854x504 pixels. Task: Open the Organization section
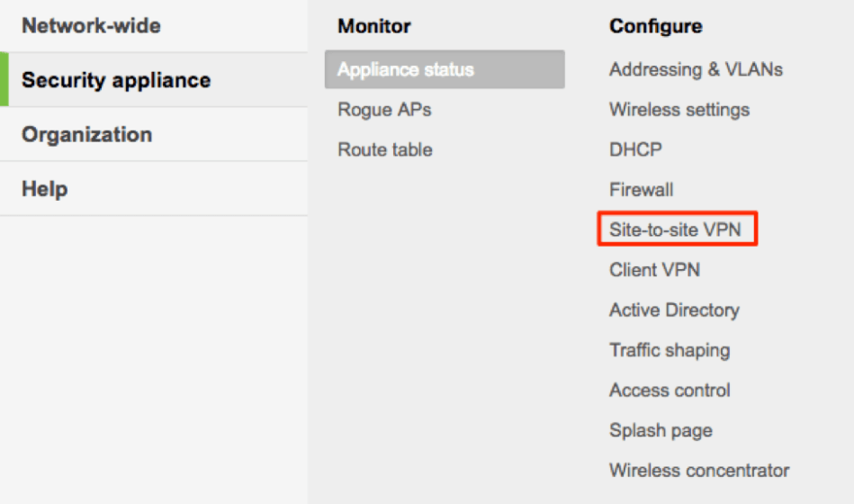tap(86, 135)
